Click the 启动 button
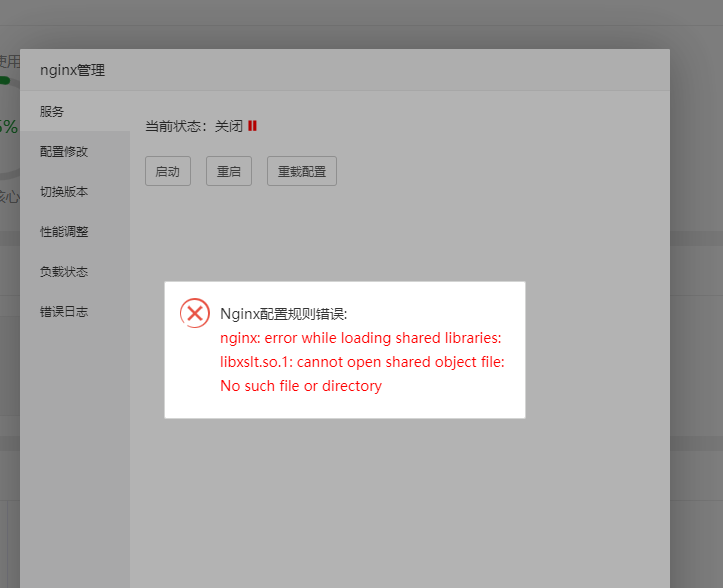Viewport: 723px width, 588px height. coord(168,171)
